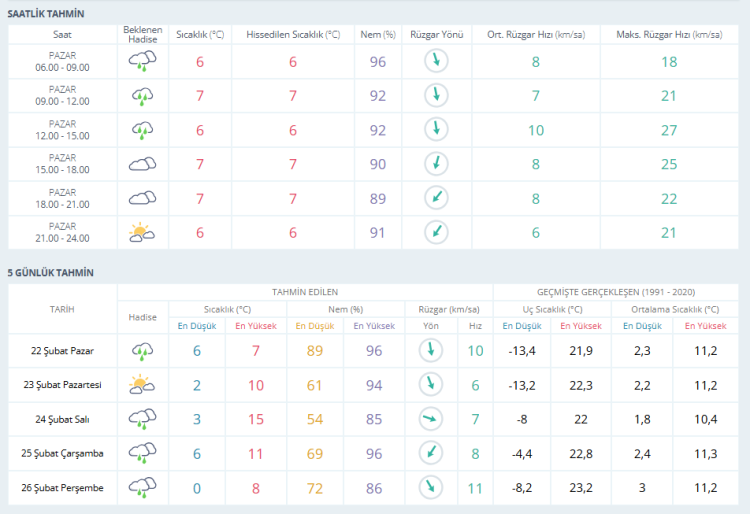This screenshot has width=750, height=514.
Task: Click wind direction icon for 24 Şubat Salı
Action: pyautogui.click(x=431, y=418)
